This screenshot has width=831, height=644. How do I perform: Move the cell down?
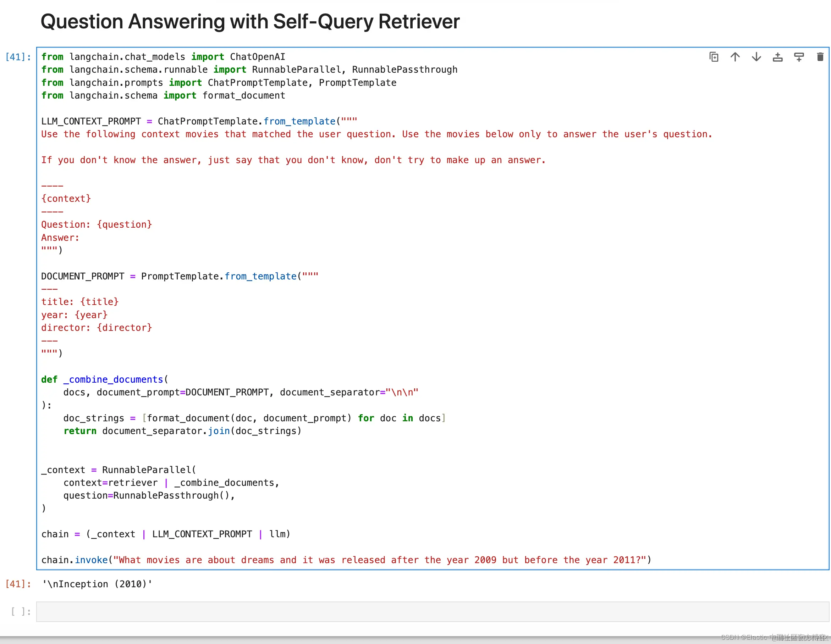click(x=756, y=57)
